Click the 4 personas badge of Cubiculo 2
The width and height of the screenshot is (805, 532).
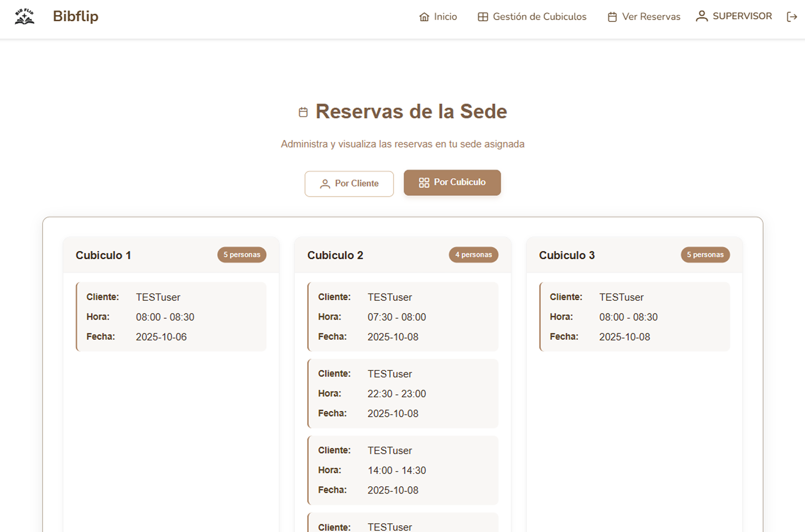coord(473,255)
